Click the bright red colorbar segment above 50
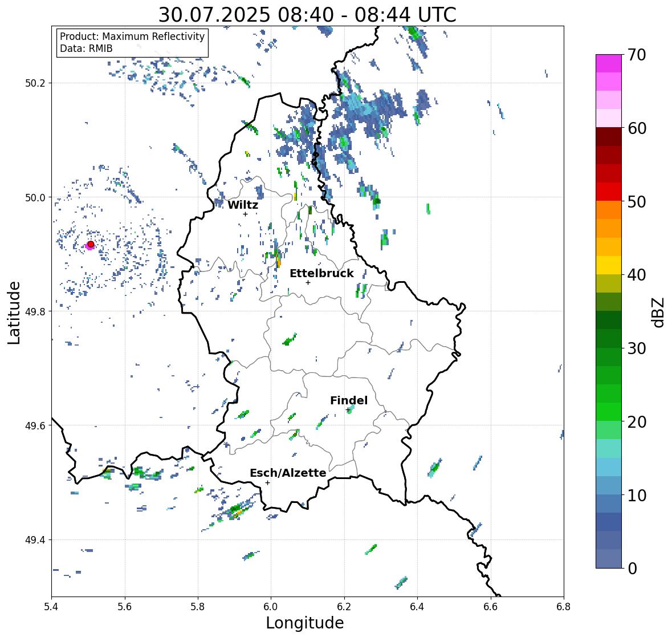The image size is (672, 637). (x=609, y=192)
